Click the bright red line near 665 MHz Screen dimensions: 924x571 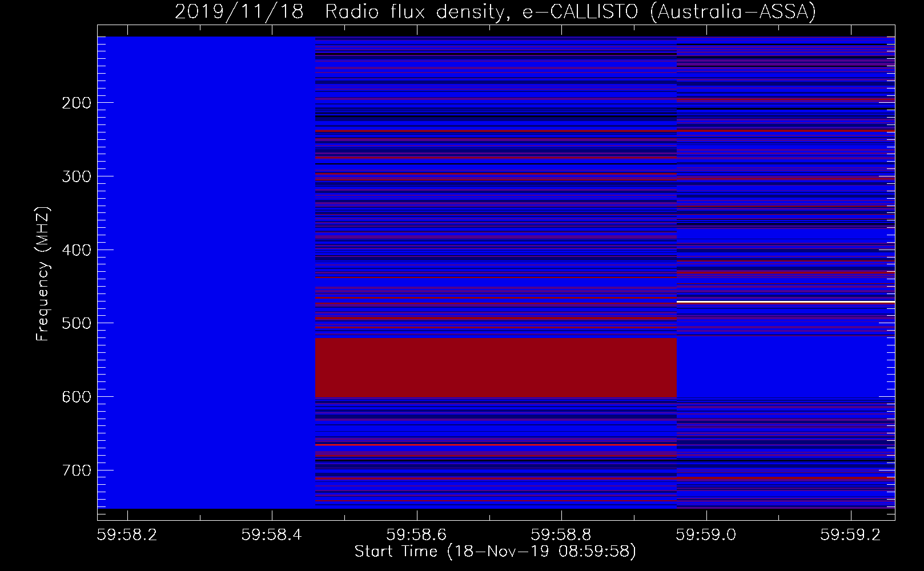pos(496,444)
